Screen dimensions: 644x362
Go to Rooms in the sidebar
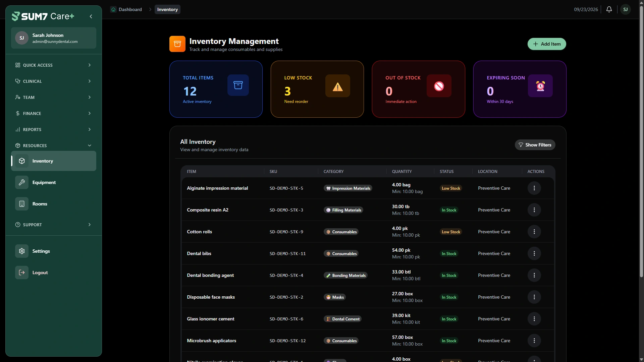tap(54, 204)
